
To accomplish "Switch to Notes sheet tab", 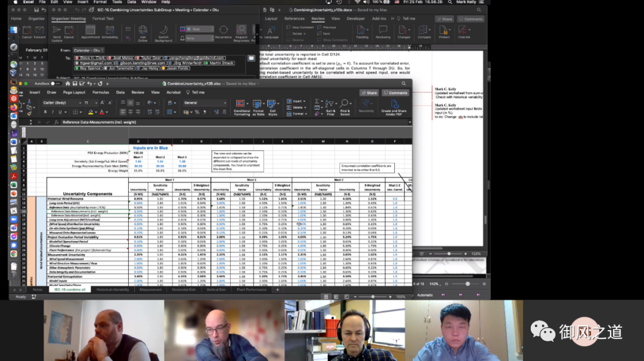I will 38,290.
